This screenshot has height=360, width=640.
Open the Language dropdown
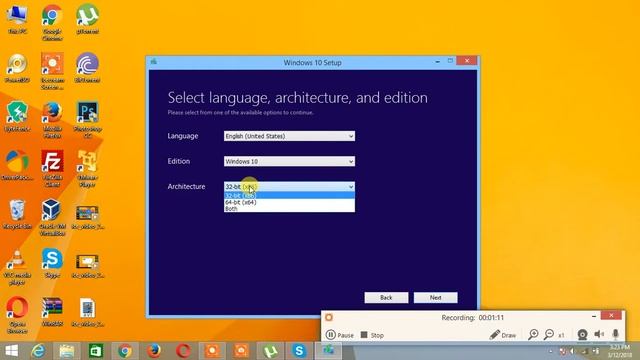click(x=289, y=136)
